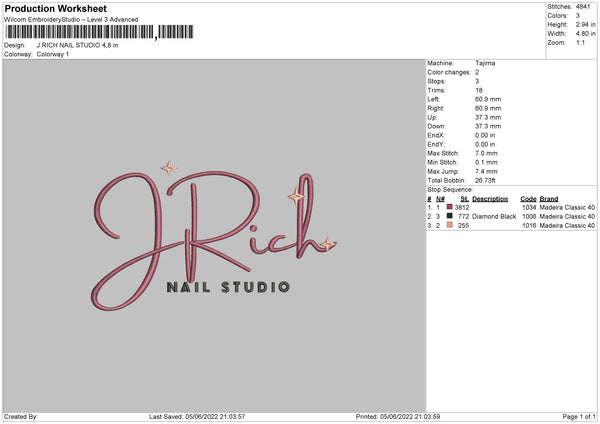Click the sparkle star near the R
600x424 pixels.
296,197
